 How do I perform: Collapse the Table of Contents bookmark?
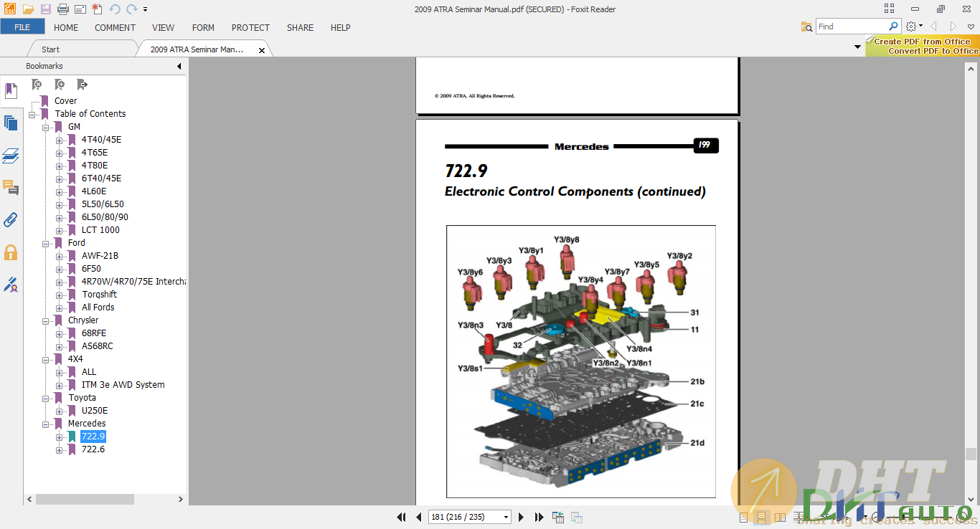pyautogui.click(x=32, y=114)
